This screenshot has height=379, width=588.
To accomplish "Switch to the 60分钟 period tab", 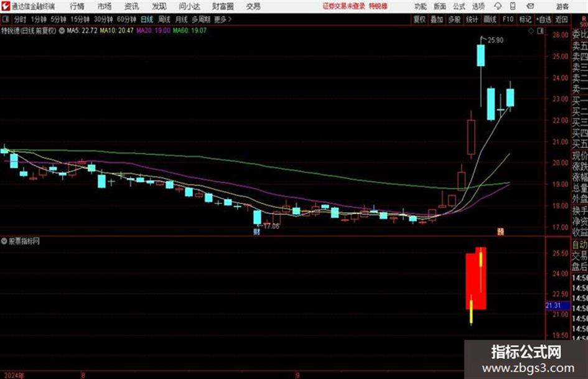I will (127, 19).
